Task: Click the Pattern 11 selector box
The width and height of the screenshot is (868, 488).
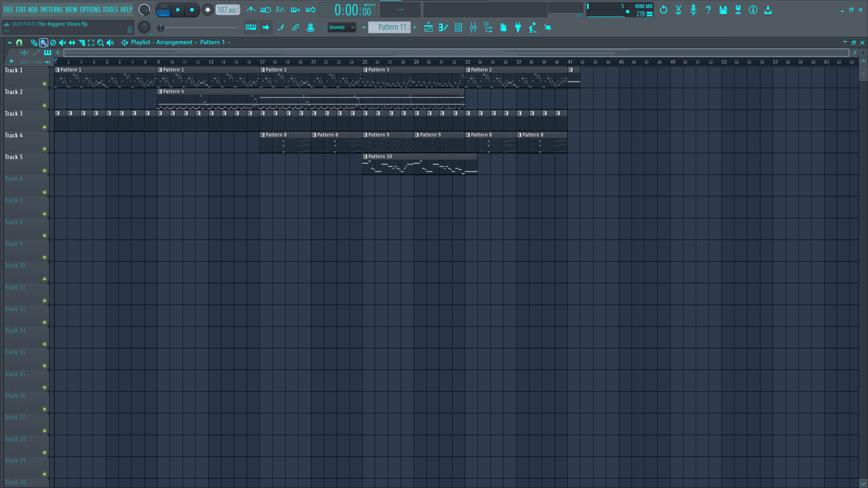Action: [x=389, y=28]
